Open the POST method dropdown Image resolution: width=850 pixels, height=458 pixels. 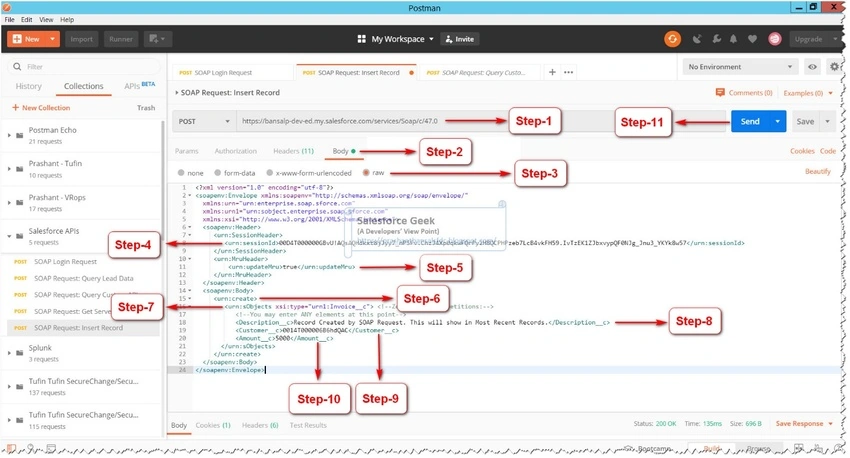[204, 121]
